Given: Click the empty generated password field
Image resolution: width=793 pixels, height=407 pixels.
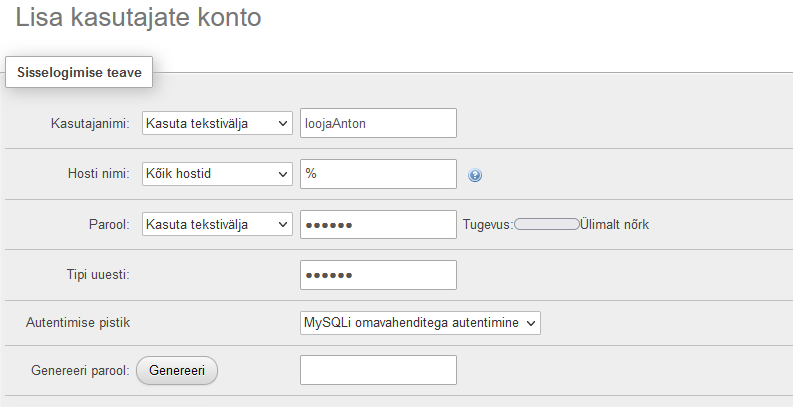Looking at the screenshot, I should click(x=378, y=370).
